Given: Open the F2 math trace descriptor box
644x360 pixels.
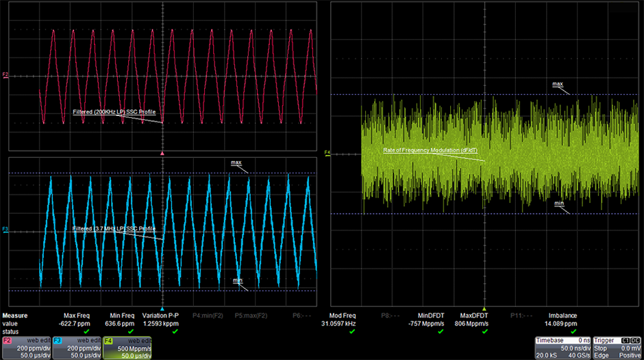Looking at the screenshot, I should click(x=26, y=348).
